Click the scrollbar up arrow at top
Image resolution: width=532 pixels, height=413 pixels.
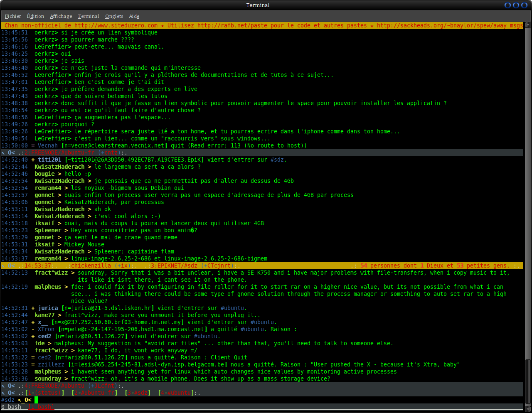tap(528, 25)
